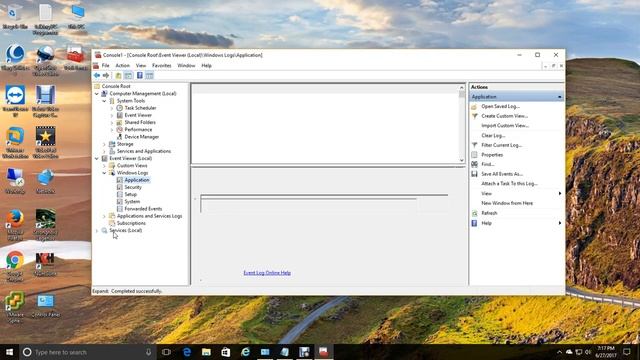Click Import Custom View in the Actions pane
The width and height of the screenshot is (640, 360).
[505, 126]
